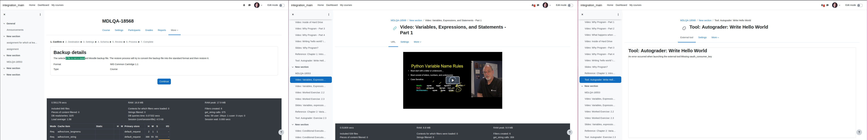Click 'IMS Common Cartridge 1.1' format value

124,64
